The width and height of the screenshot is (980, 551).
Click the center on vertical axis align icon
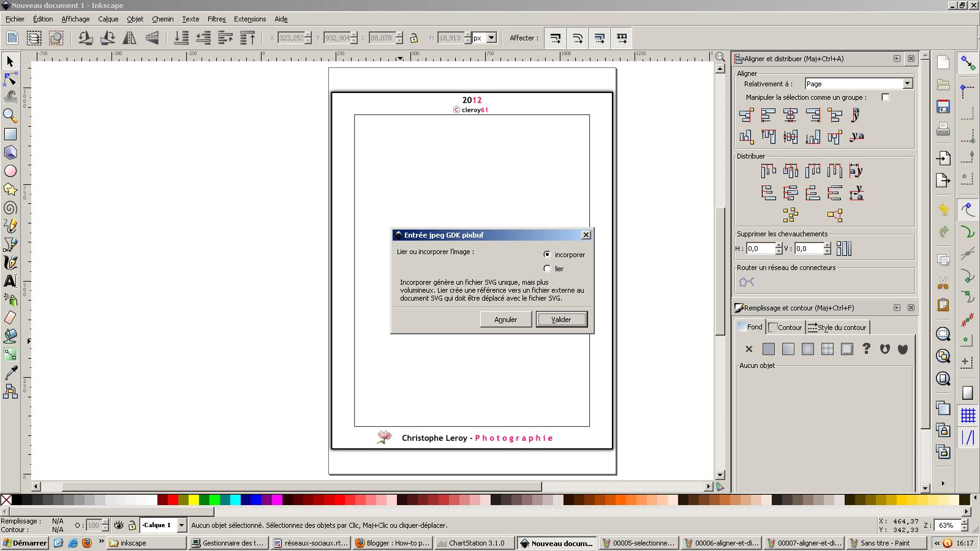[x=791, y=115]
